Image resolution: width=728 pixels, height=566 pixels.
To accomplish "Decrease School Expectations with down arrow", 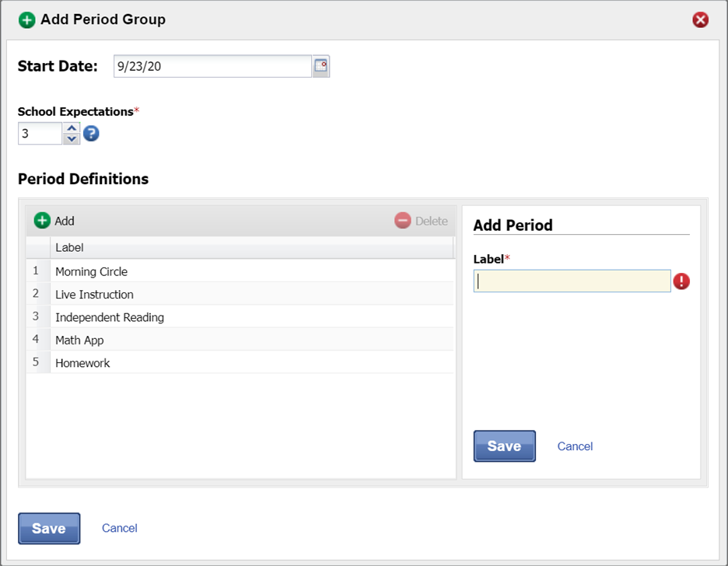I will point(72,139).
